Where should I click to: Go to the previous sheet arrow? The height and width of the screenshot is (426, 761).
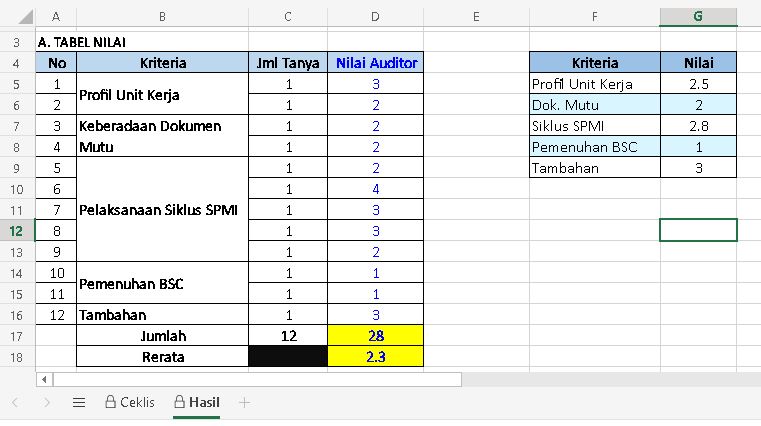pyautogui.click(x=15, y=402)
